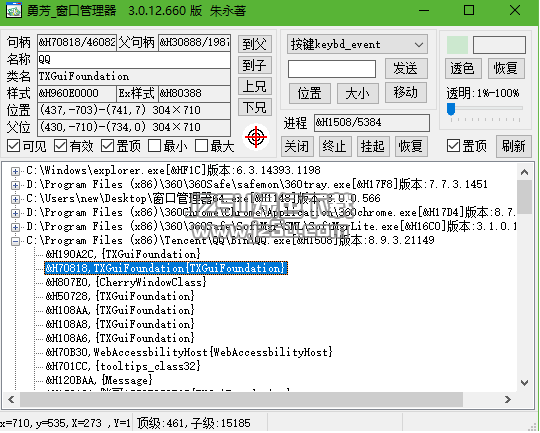Click the 下兄 (next sibling) button
The image size is (540, 433).
click(255, 107)
